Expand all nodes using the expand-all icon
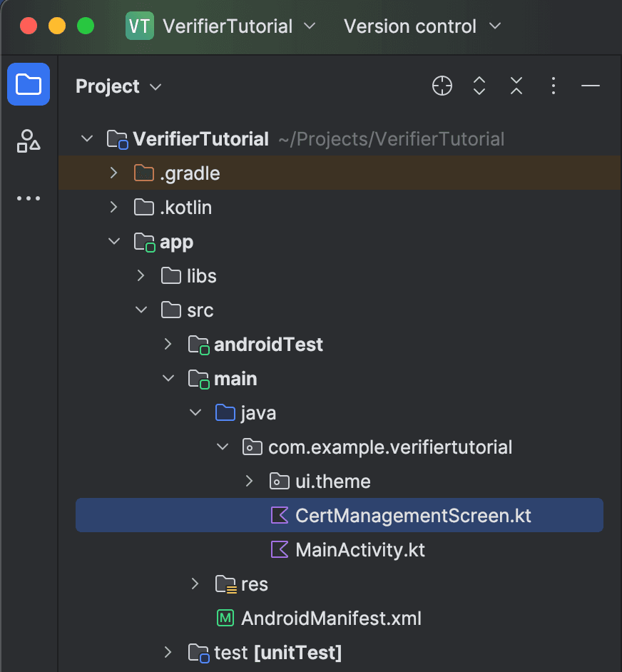The image size is (622, 672). [x=479, y=86]
